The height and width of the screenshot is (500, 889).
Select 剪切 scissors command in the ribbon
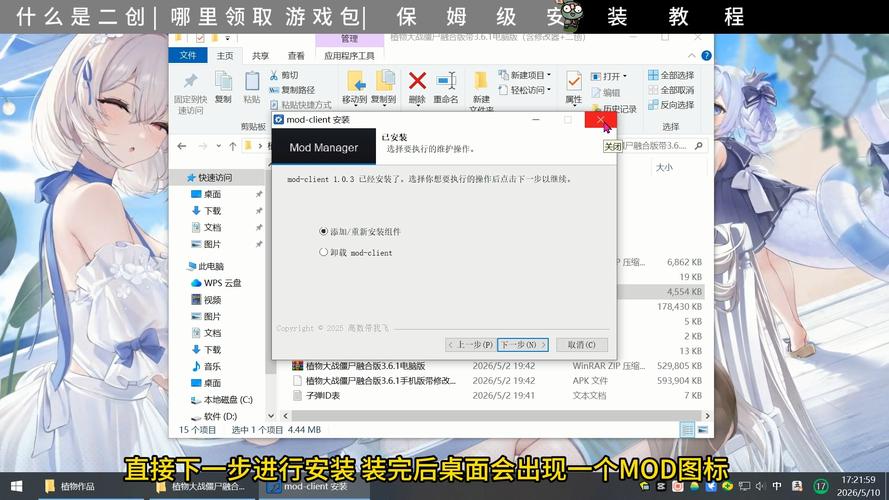(284, 75)
